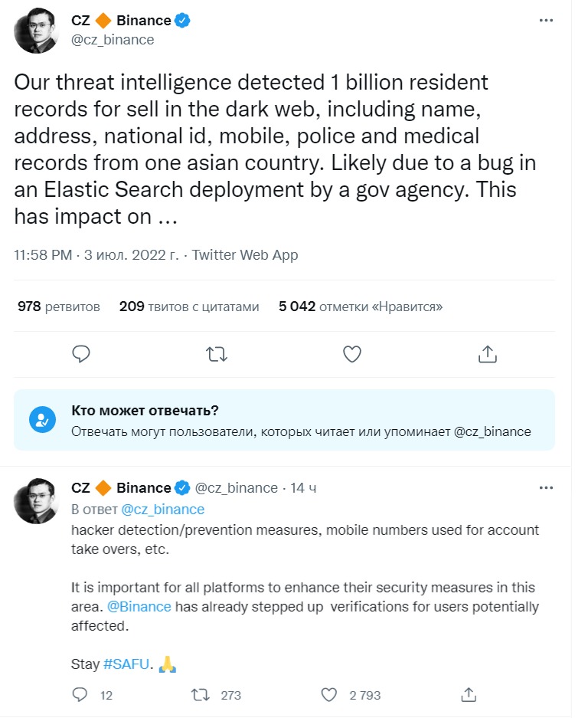
Task: Like the reply tweet with 2 793 likes
Action: point(328,695)
